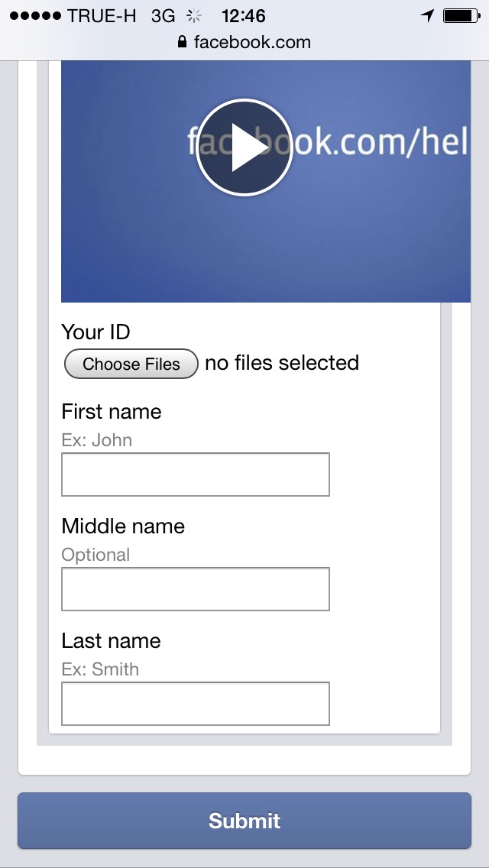
Task: Focus the First name text field
Action: 195,474
